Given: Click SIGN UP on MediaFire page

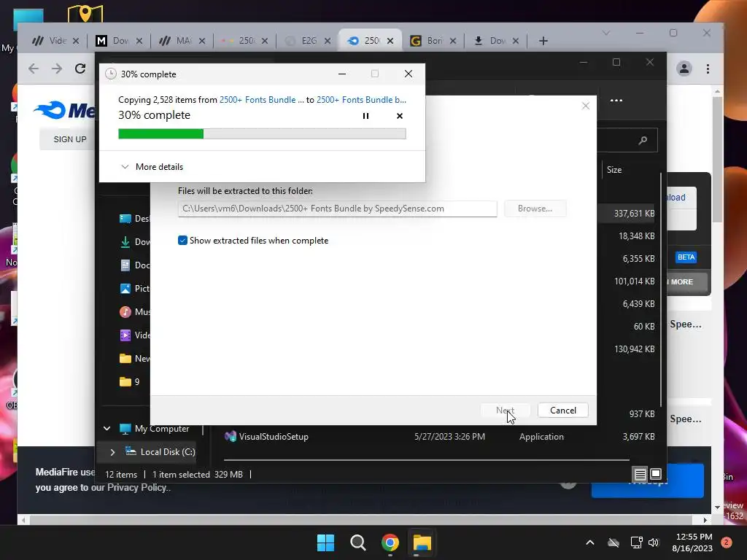Looking at the screenshot, I should click(x=70, y=139).
